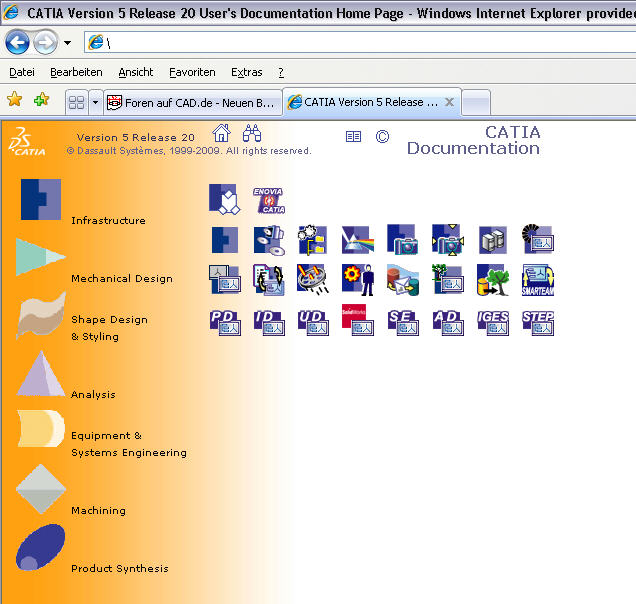Viewport: 636px width, 604px height.
Task: Open the Favoriten menu
Action: pos(192,72)
